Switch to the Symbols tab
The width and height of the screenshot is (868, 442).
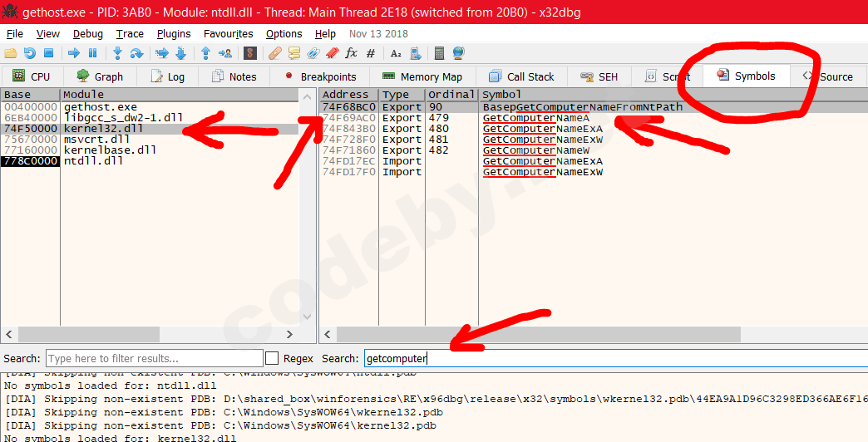747,76
